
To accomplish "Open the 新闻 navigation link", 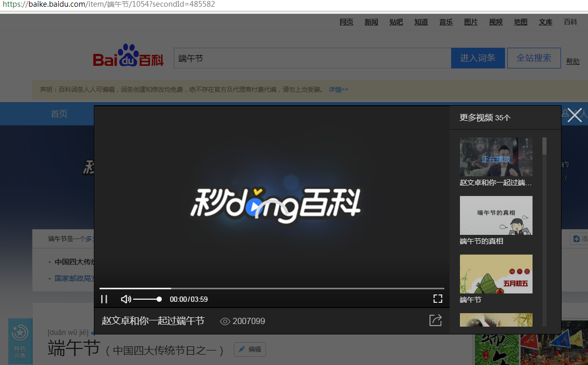I will 371,22.
